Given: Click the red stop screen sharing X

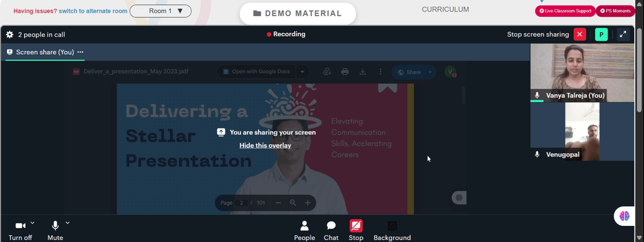Looking at the screenshot, I should 580,35.
